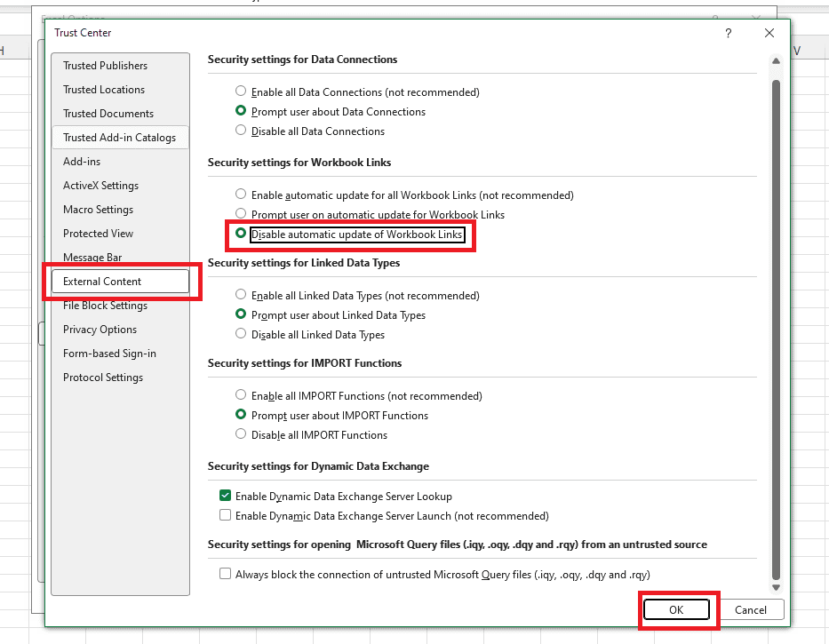This screenshot has height=644, width=829.
Task: Click the scrollbar down arrow
Action: 776,587
